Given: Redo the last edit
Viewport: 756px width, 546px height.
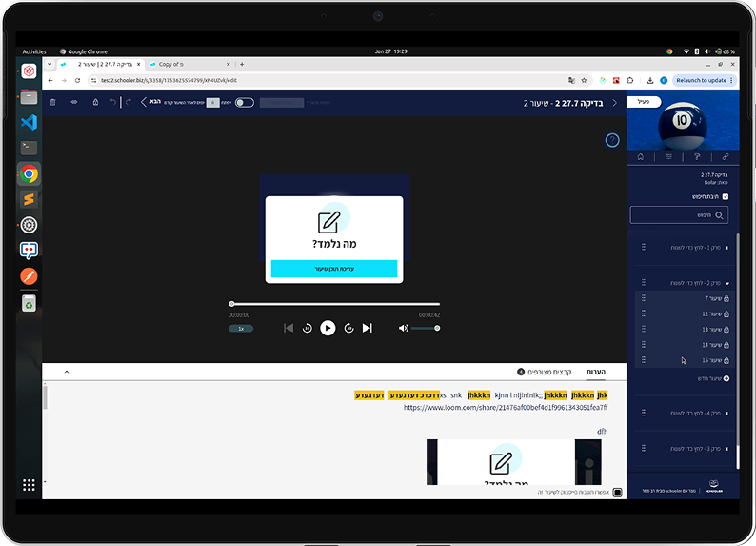Looking at the screenshot, I should tap(129, 102).
